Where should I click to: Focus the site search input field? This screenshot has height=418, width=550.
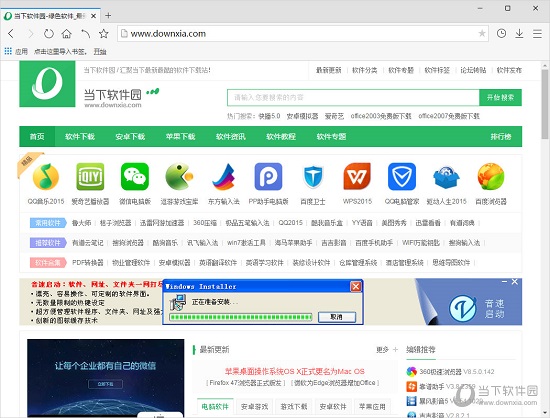click(353, 97)
